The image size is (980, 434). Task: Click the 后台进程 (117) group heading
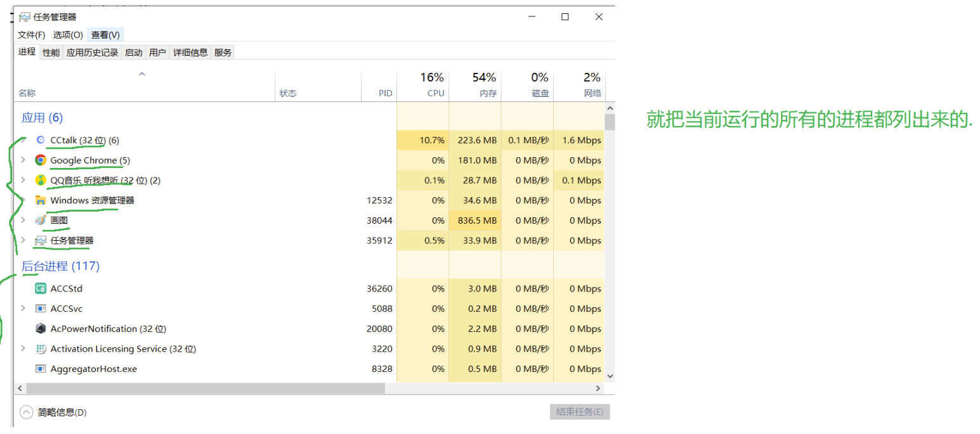coord(61,266)
